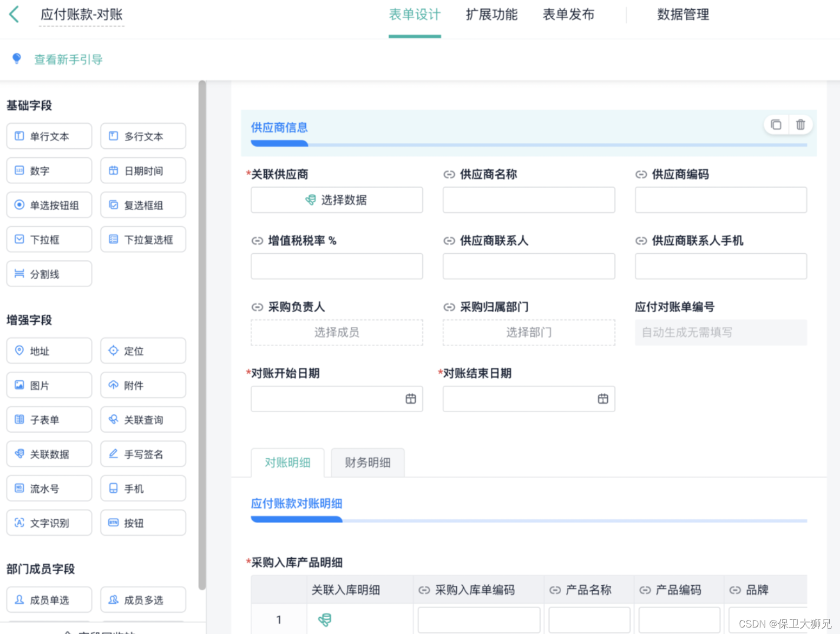This screenshot has height=634, width=840.
Task: Go back using the left arrow icon
Action: [x=15, y=15]
